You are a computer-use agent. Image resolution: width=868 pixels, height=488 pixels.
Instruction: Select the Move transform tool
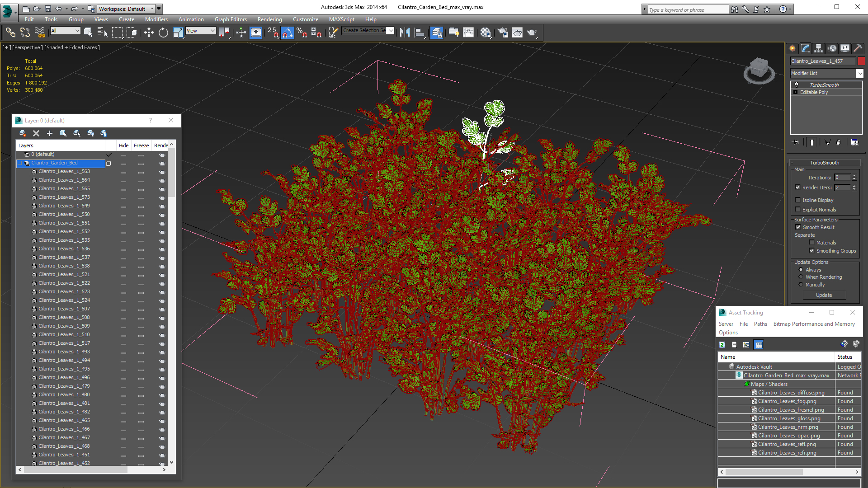[x=149, y=32]
